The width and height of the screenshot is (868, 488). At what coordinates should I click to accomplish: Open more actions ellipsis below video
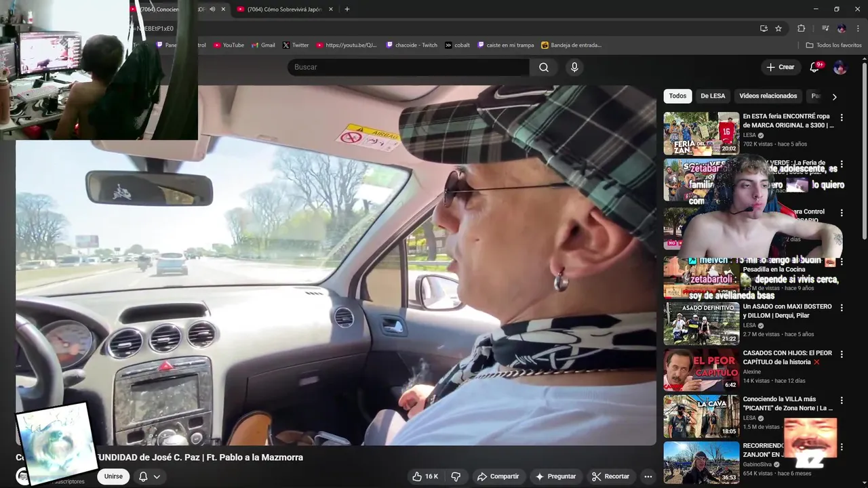(648, 476)
